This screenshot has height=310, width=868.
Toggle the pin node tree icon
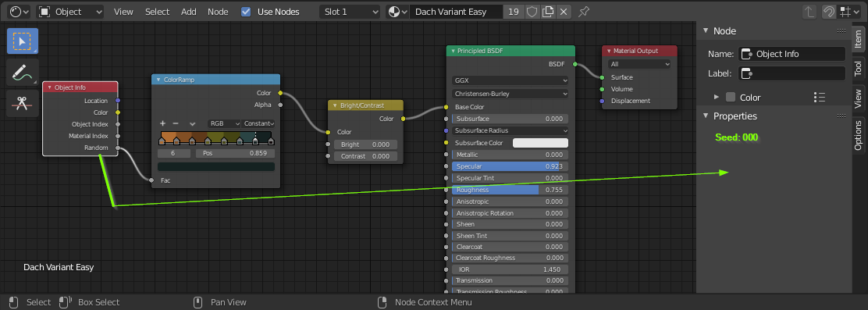tap(583, 12)
